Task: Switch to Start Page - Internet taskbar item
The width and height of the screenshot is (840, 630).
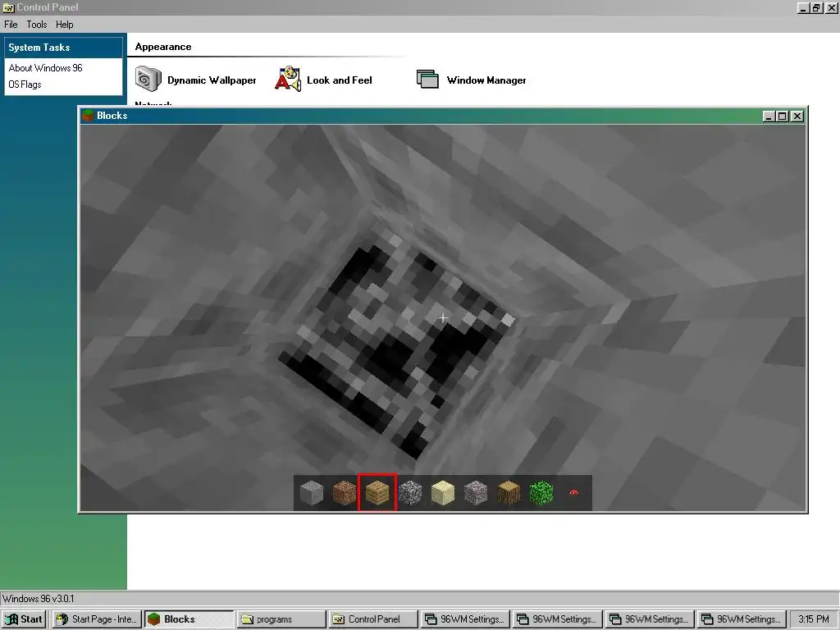Action: tap(97, 619)
